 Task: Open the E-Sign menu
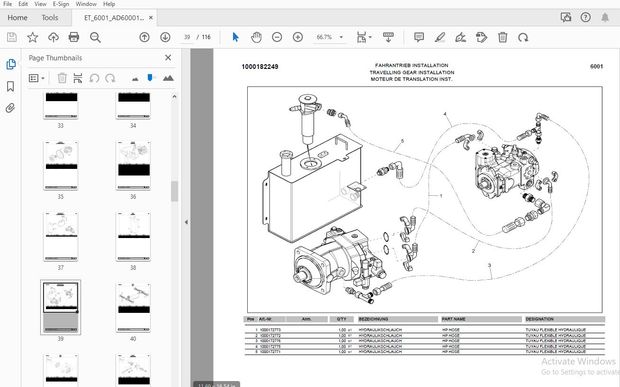[x=61, y=4]
